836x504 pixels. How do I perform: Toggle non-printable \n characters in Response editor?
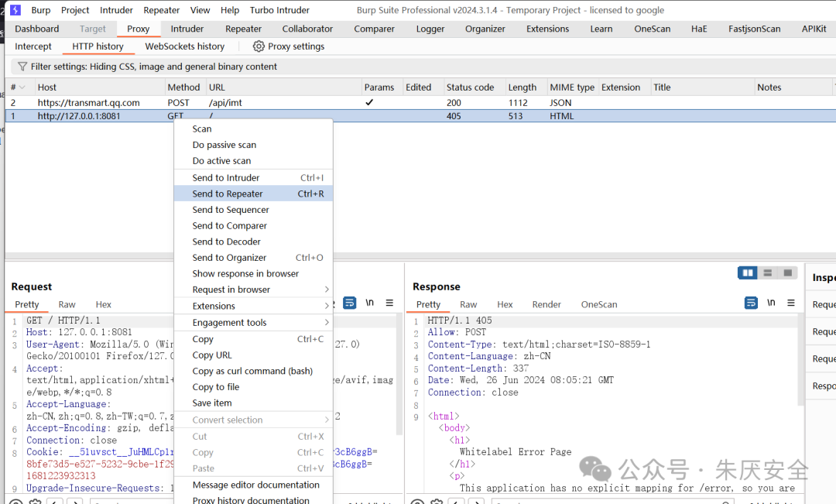[771, 303]
